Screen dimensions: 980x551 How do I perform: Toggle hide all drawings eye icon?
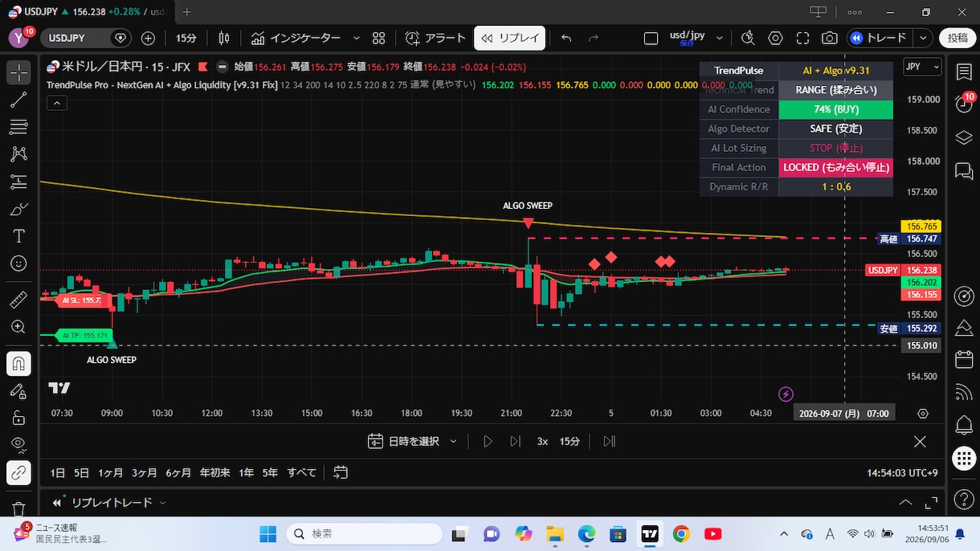[18, 445]
